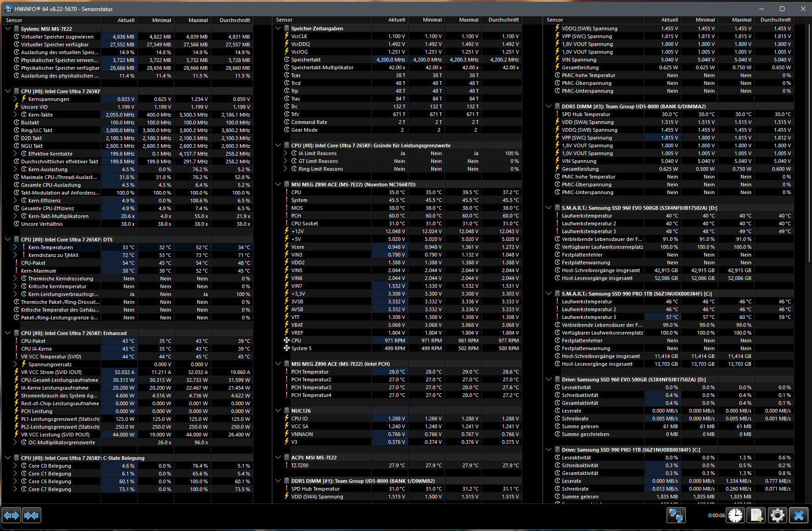This screenshot has width=812, height=531.
Task: Select the PMIC hohe Temperatur row in DIMMA2
Action: pos(669,177)
